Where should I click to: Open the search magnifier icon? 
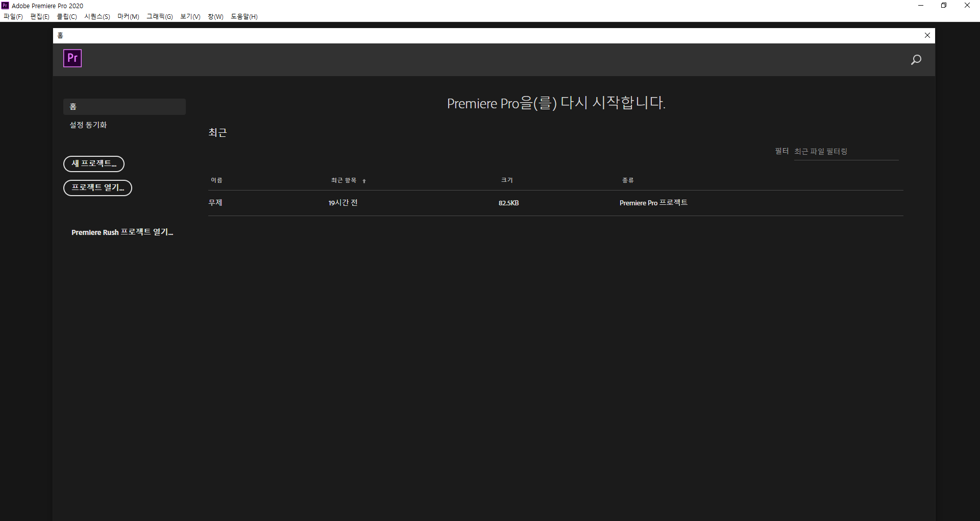coord(916,60)
